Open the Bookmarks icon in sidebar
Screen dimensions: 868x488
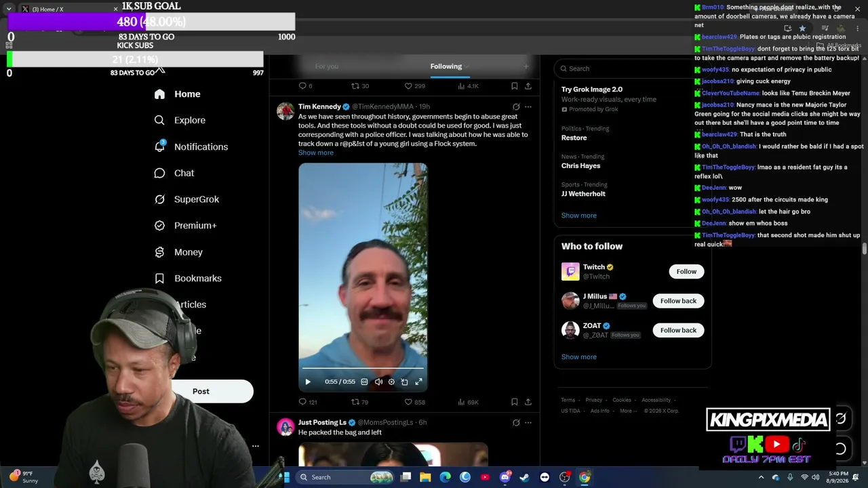click(159, 279)
